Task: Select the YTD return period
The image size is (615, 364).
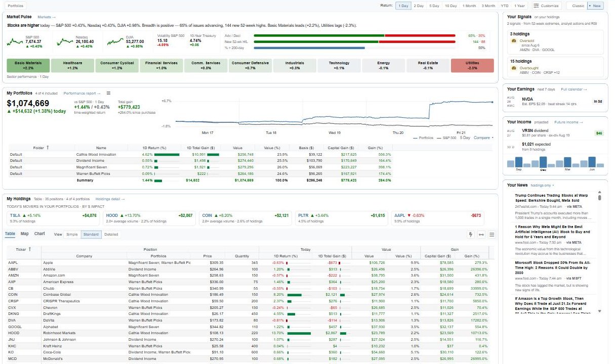Action: point(505,6)
